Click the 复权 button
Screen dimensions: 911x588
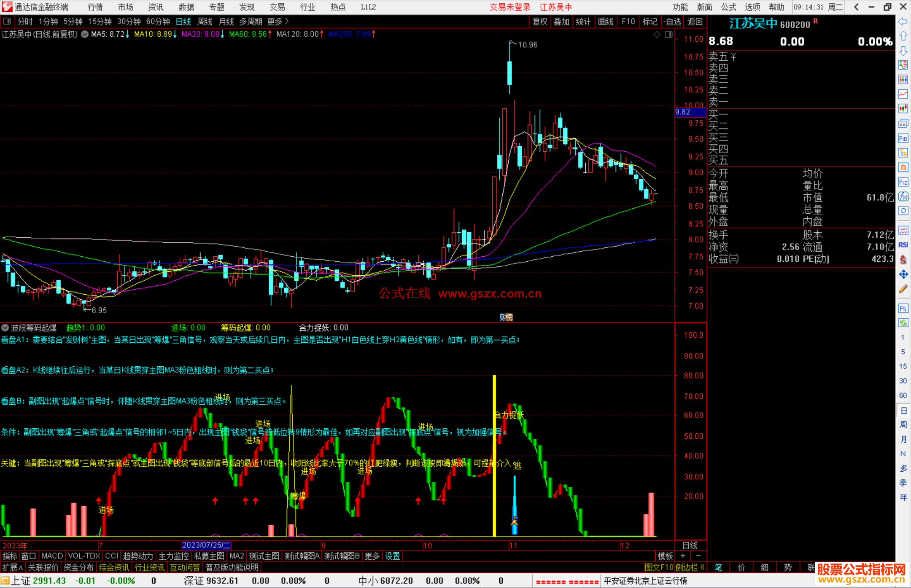coord(539,21)
